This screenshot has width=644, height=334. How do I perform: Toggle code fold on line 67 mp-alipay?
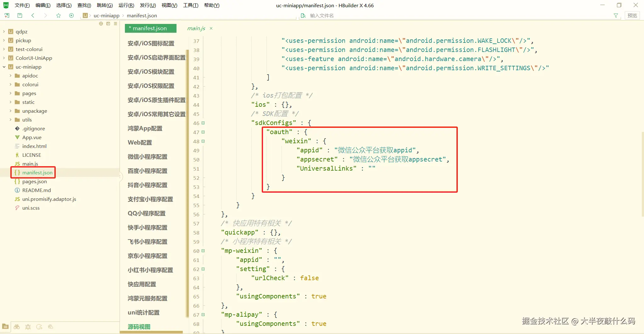(x=203, y=315)
